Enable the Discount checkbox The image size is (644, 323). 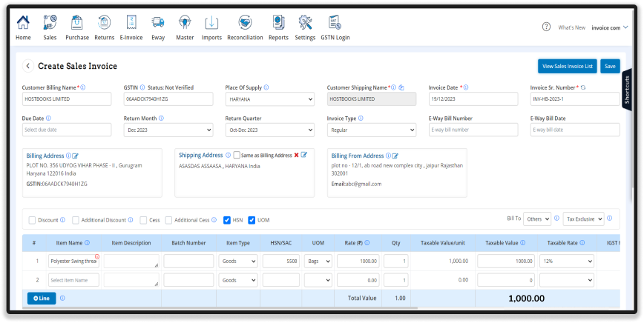point(32,220)
